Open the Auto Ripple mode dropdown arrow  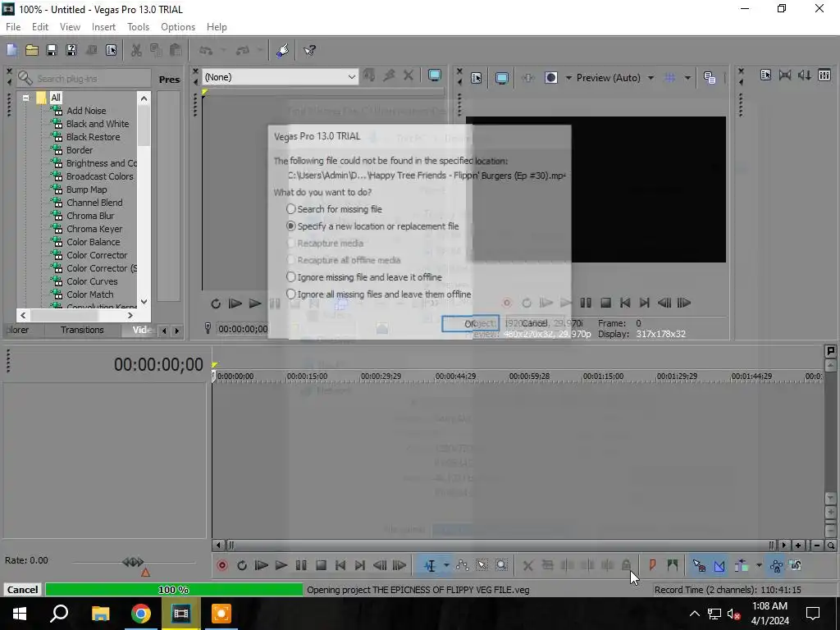(x=759, y=565)
